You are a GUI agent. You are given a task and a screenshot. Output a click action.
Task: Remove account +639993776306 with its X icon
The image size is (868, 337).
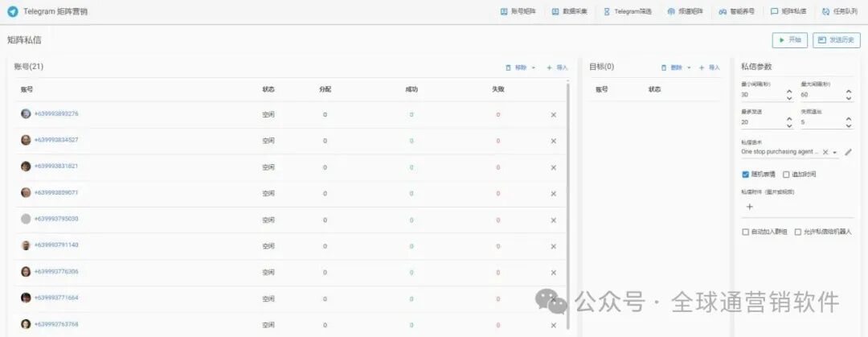tap(554, 273)
